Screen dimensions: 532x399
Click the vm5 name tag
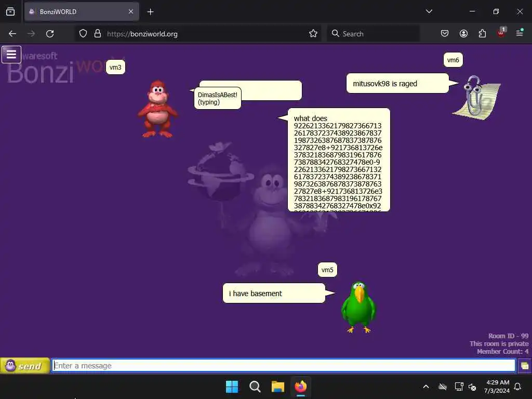[x=327, y=270]
